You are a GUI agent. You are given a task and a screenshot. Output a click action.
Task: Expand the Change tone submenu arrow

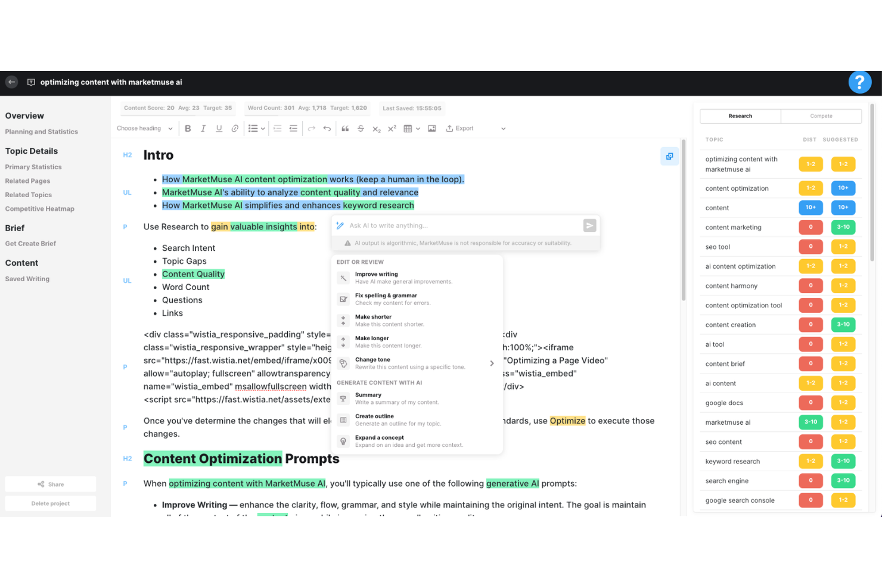click(492, 363)
